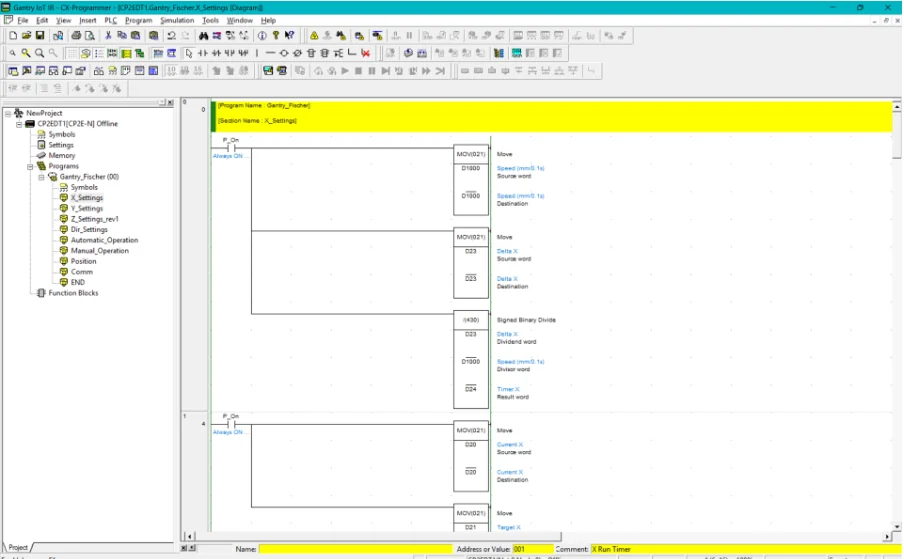This screenshot has height=559, width=904.
Task: Open the PLC menu
Action: click(x=110, y=20)
